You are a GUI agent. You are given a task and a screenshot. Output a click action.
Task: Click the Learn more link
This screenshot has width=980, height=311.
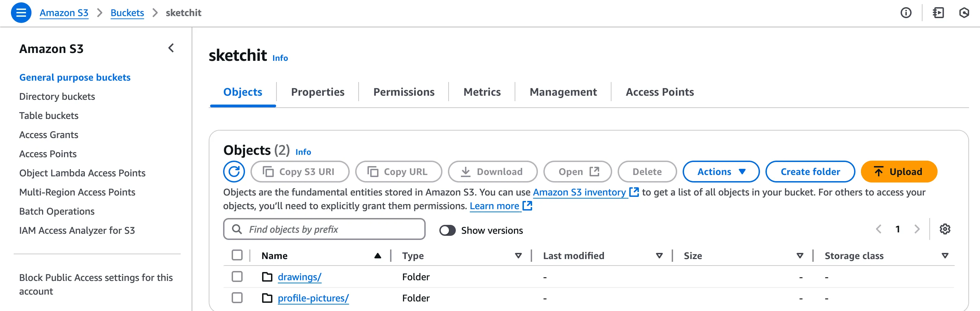click(x=501, y=206)
